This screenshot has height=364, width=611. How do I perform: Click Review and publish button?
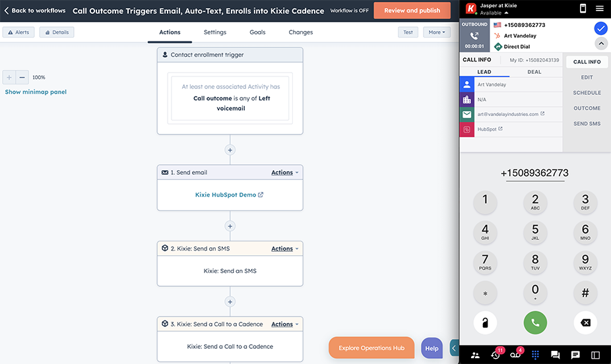point(412,11)
